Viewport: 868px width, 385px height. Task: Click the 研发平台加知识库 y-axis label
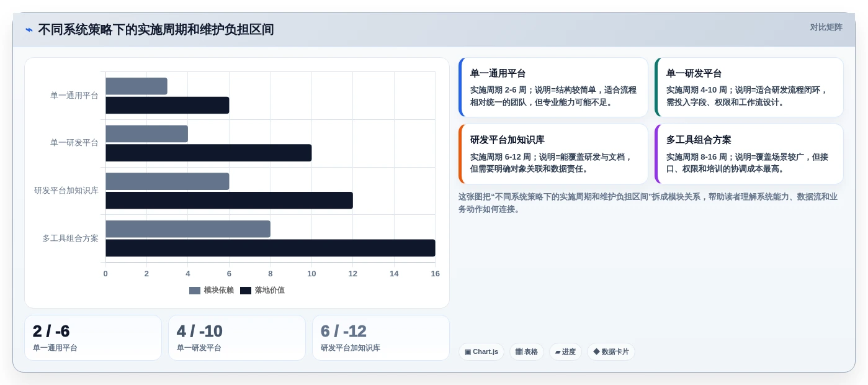(x=66, y=191)
